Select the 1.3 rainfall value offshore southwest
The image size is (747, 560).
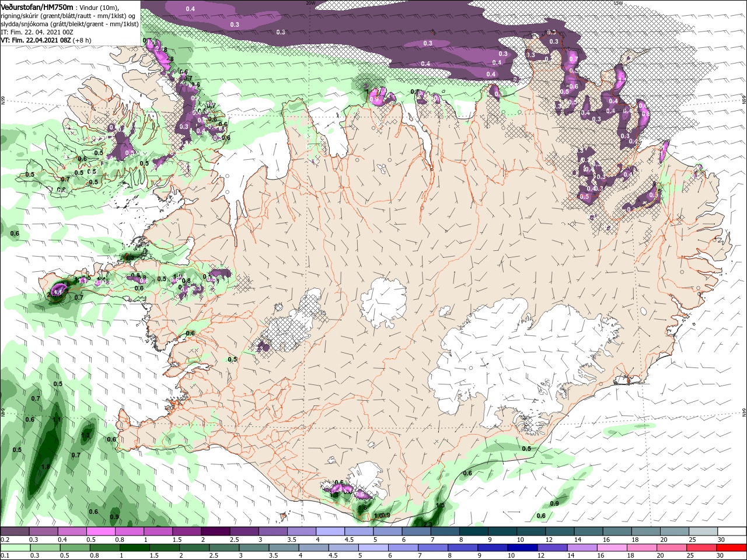click(86, 435)
